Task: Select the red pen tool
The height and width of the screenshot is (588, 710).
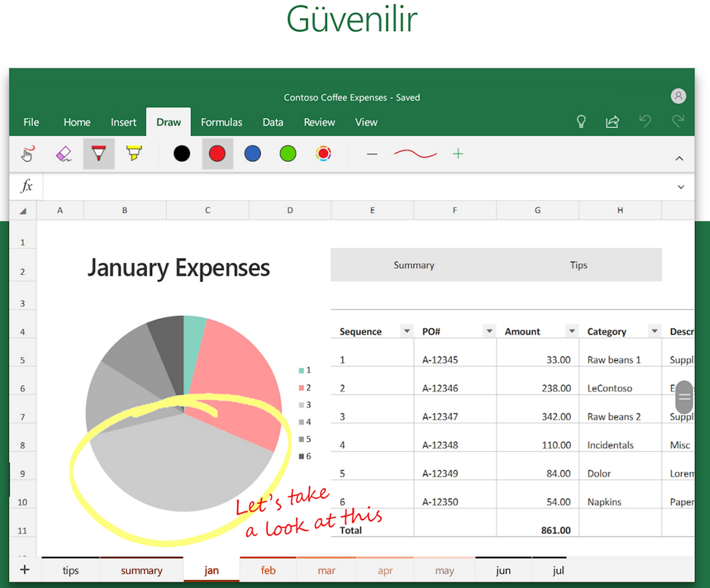Action: click(98, 153)
